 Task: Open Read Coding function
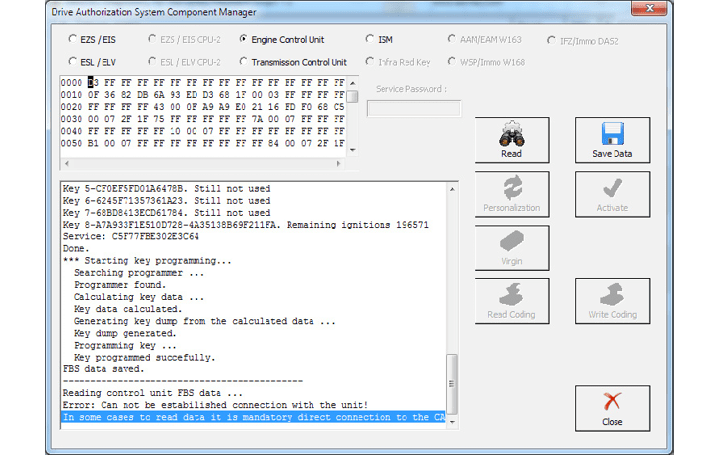(x=510, y=301)
